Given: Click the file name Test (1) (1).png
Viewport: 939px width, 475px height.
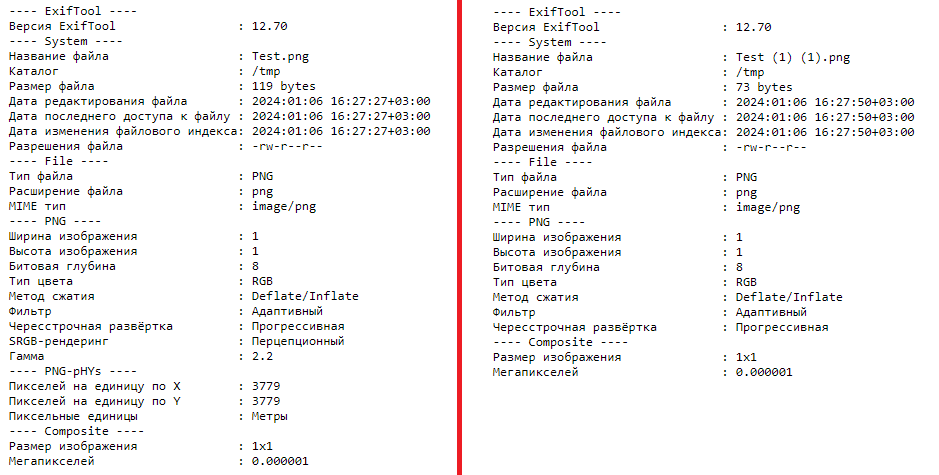Looking at the screenshot, I should 793,58.
